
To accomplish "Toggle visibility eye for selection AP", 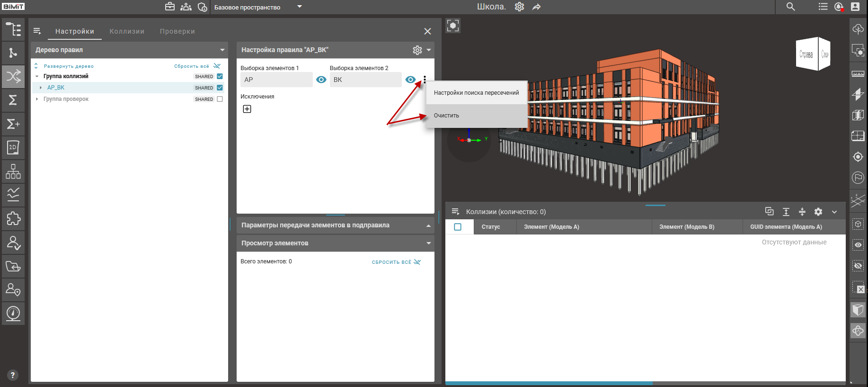I will 321,80.
